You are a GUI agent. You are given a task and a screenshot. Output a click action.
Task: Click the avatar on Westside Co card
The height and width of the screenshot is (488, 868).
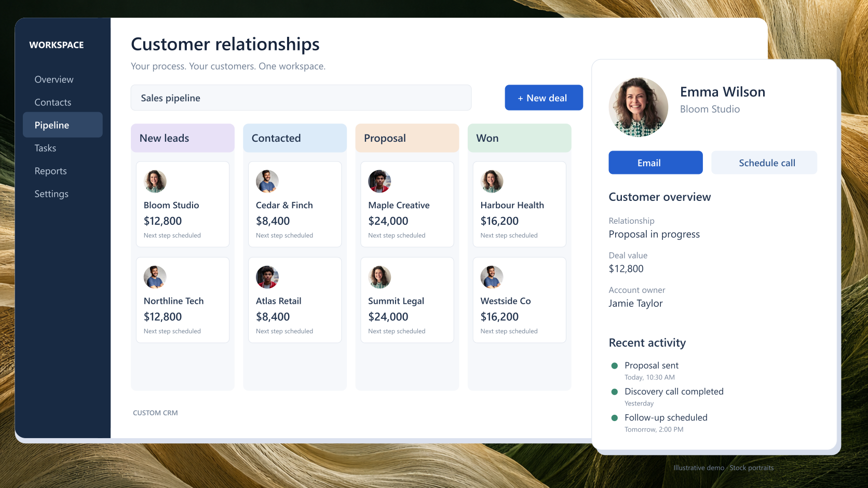tap(492, 277)
